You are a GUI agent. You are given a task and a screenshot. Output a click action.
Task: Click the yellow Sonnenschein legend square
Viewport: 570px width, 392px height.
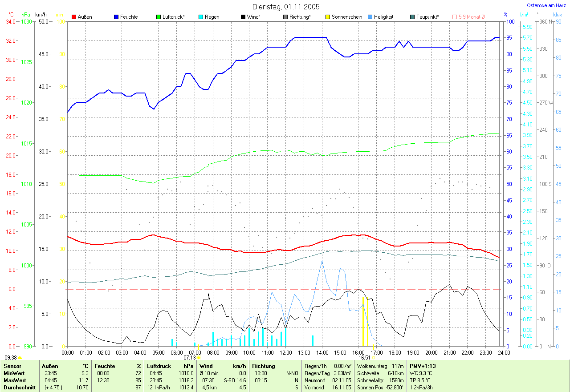(328, 17)
